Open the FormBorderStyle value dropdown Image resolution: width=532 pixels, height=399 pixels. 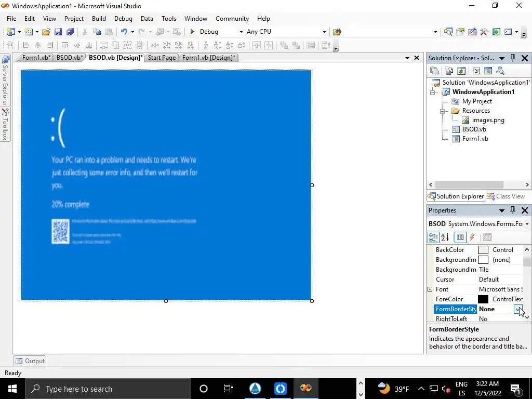click(x=518, y=309)
